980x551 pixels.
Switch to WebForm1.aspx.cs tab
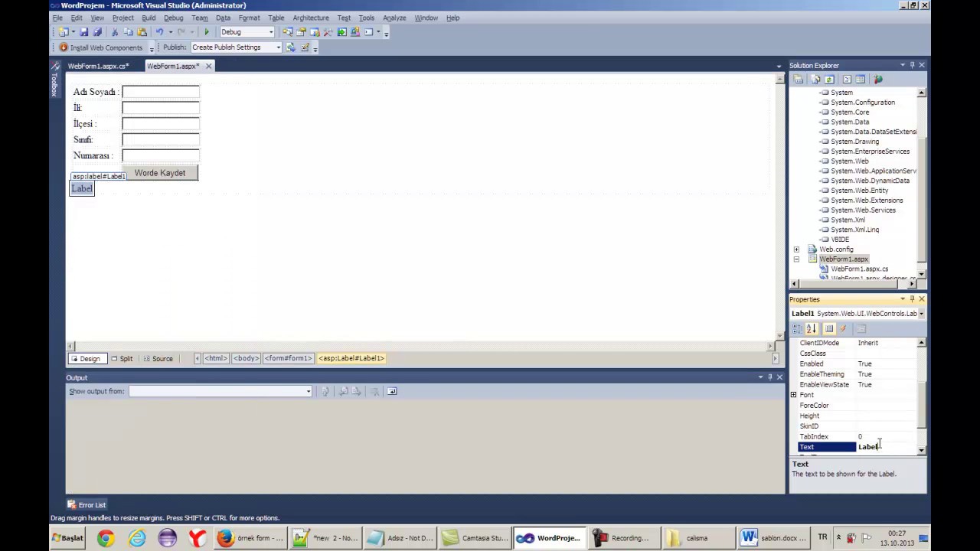[98, 66]
